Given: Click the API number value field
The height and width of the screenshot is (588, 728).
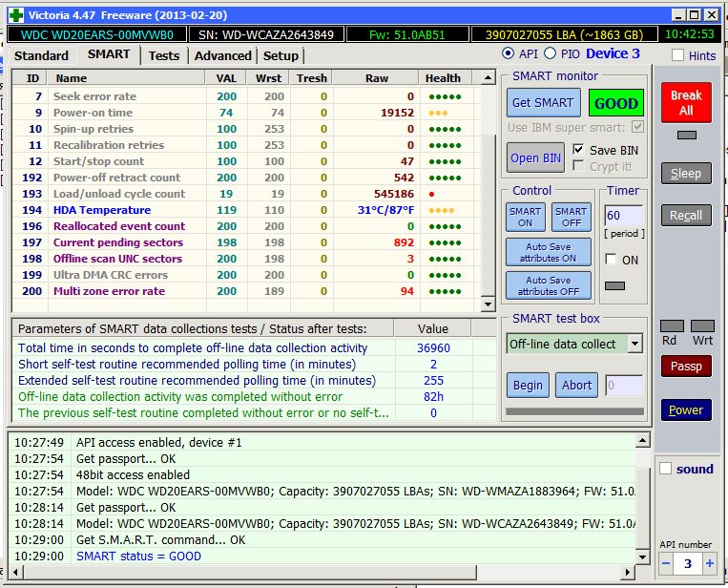Looking at the screenshot, I should coord(688,563).
